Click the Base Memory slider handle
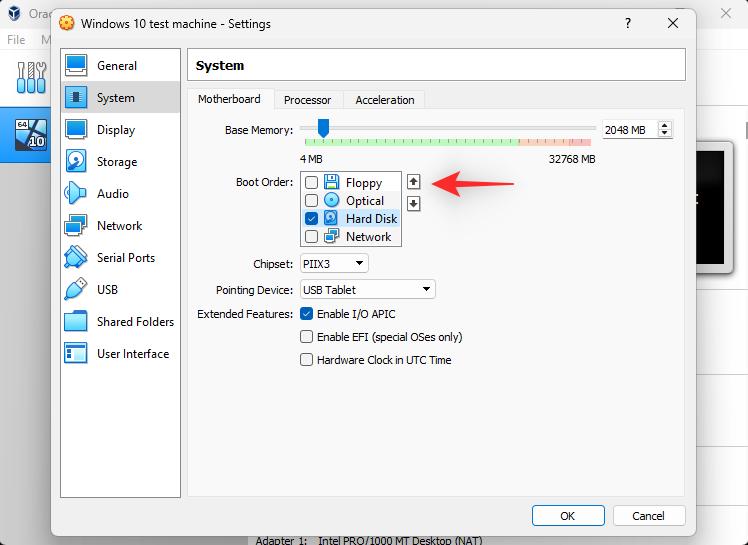 coord(323,128)
